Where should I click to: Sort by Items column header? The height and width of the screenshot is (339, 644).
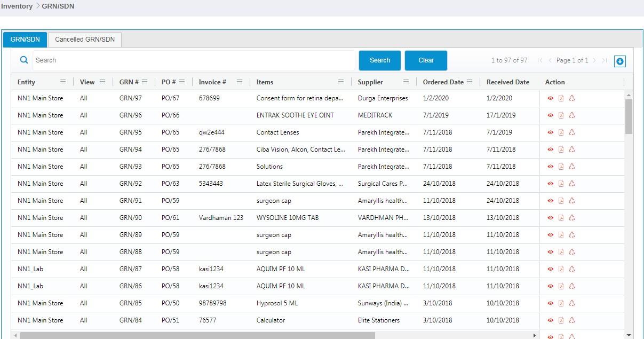[x=265, y=82]
